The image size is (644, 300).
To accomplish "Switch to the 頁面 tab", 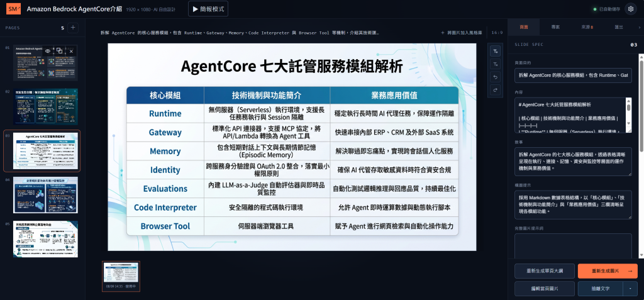I will 524,27.
